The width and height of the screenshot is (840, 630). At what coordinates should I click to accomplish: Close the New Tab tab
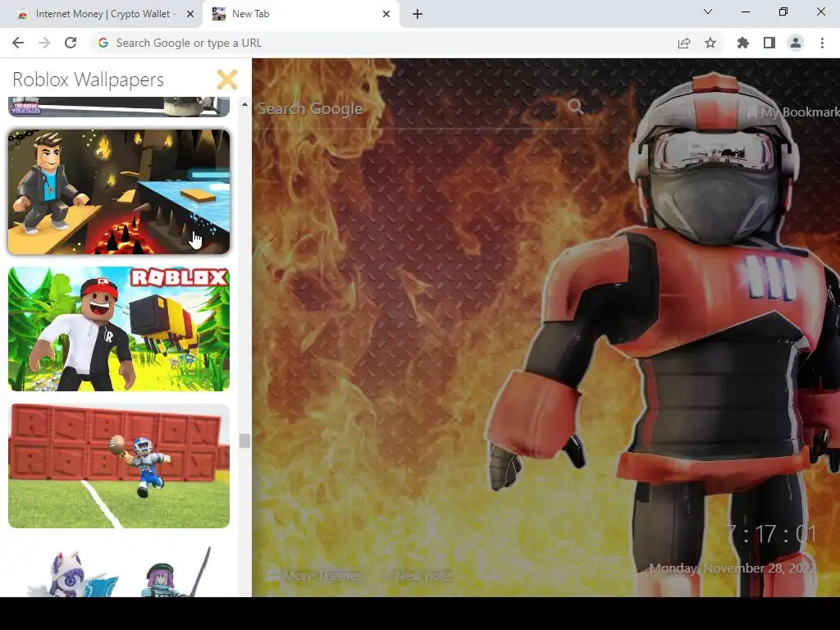click(386, 15)
